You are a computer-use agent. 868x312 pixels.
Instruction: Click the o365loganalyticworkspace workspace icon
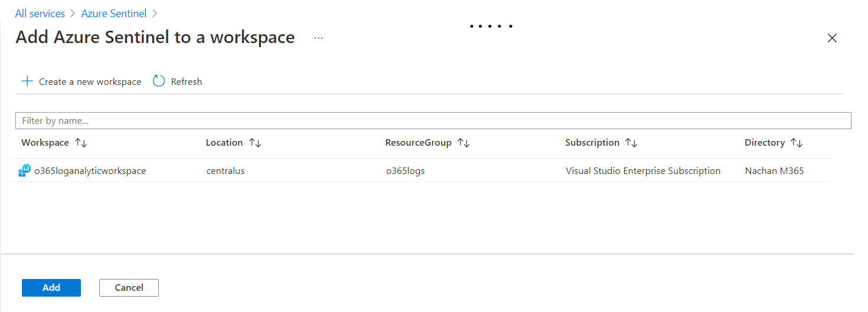25,170
